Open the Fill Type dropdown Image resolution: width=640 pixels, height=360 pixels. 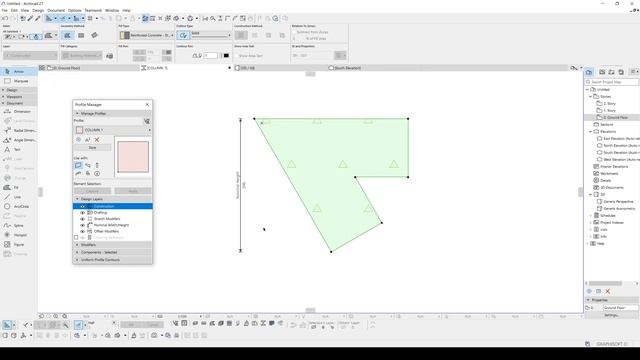pyautogui.click(x=147, y=36)
